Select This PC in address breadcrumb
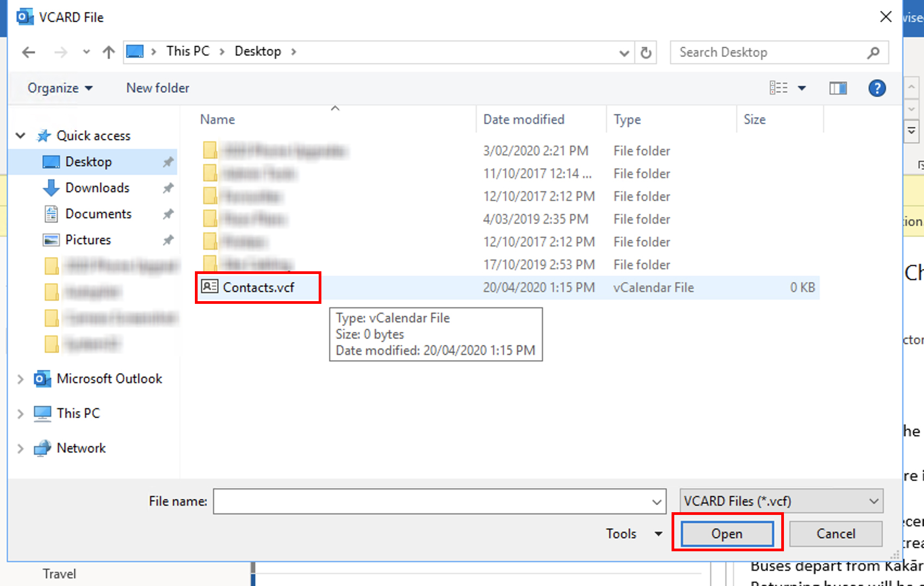 188,51
